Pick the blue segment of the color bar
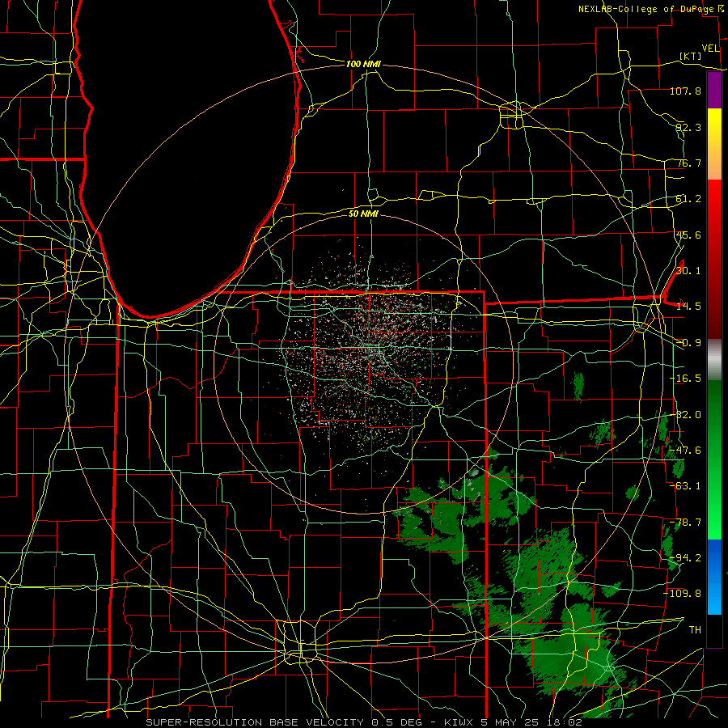728x728 pixels. (714, 577)
